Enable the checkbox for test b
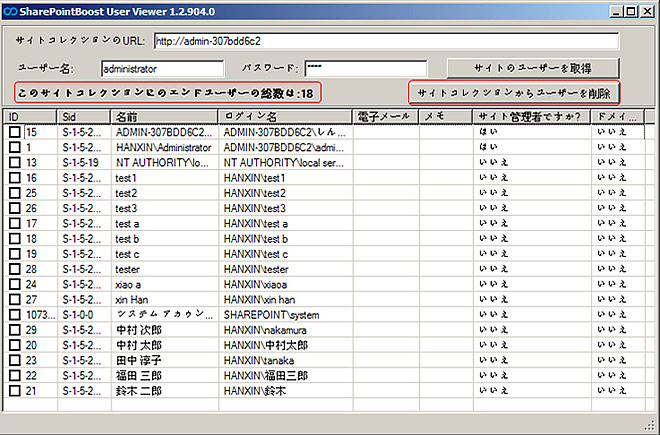This screenshot has height=435, width=660. point(15,238)
